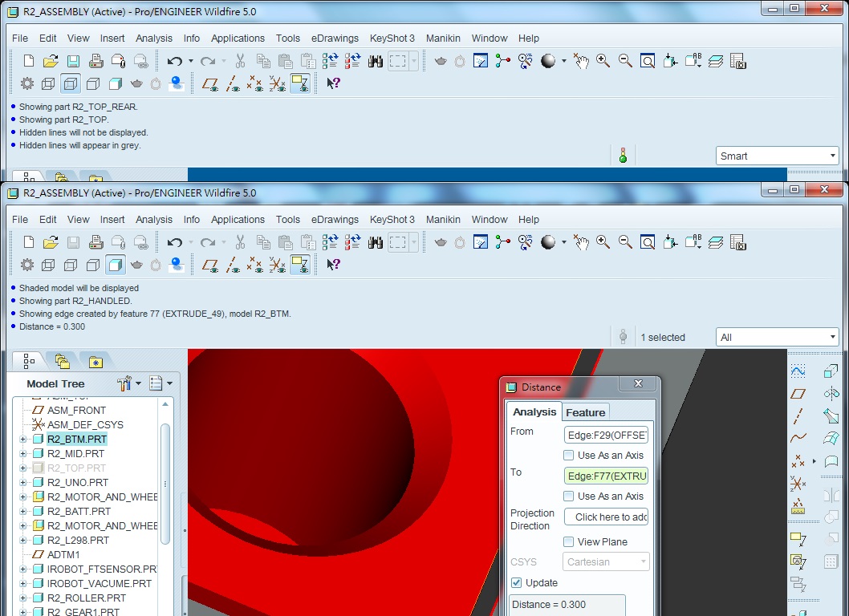Click the To reference field Edge:F77
Viewport: 849px width, 616px height.
[607, 476]
